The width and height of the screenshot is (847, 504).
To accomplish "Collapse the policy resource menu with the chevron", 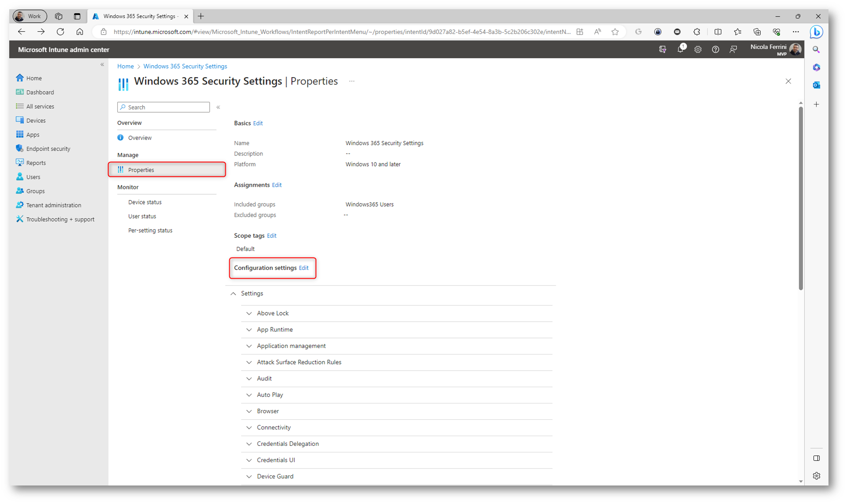I will click(218, 107).
